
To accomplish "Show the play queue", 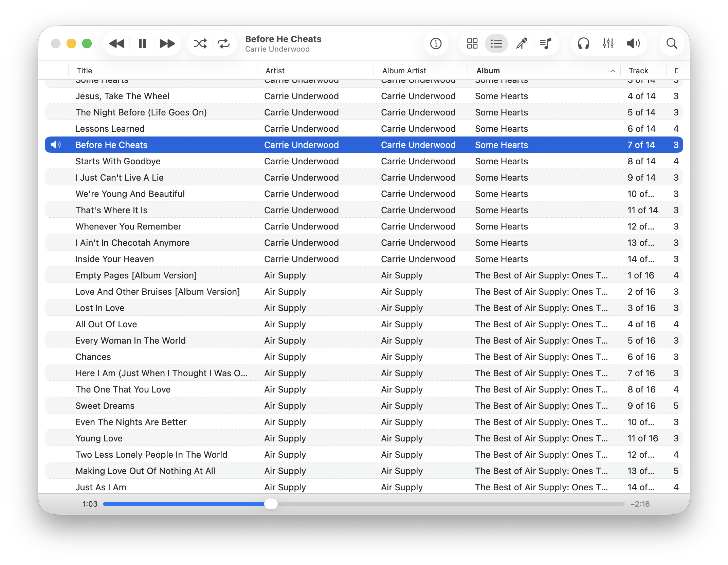I will pos(546,43).
